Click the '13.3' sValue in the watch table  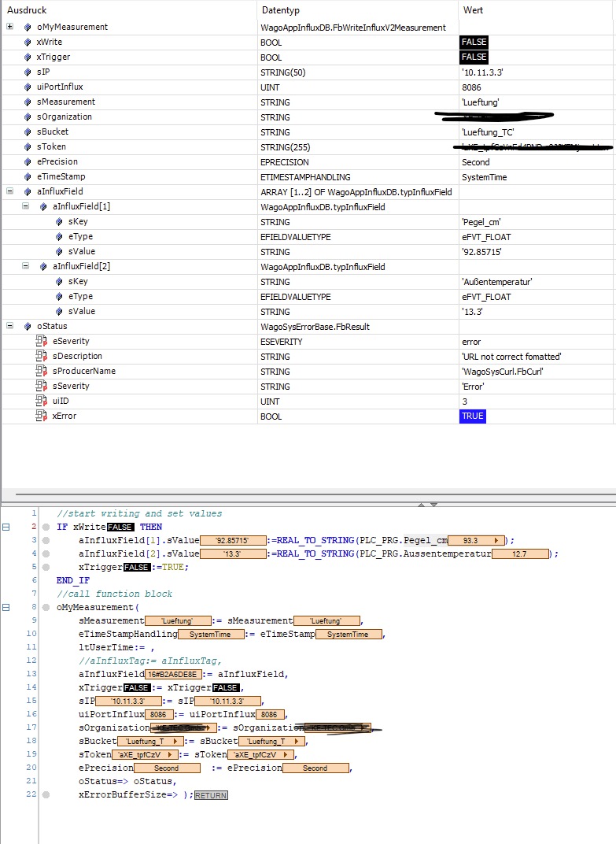tap(472, 312)
